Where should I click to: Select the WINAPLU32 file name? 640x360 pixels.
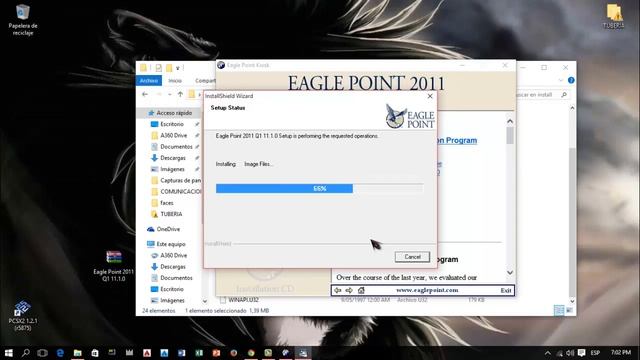click(243, 300)
